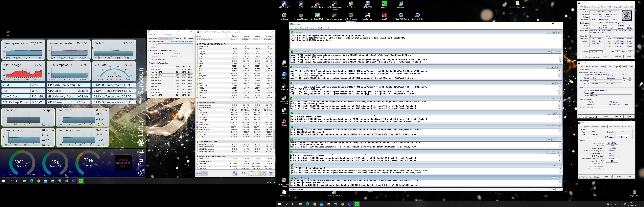Open HWiNFO sensor settings gear icon
The height and width of the screenshot is (207, 644).
(x=264, y=173)
